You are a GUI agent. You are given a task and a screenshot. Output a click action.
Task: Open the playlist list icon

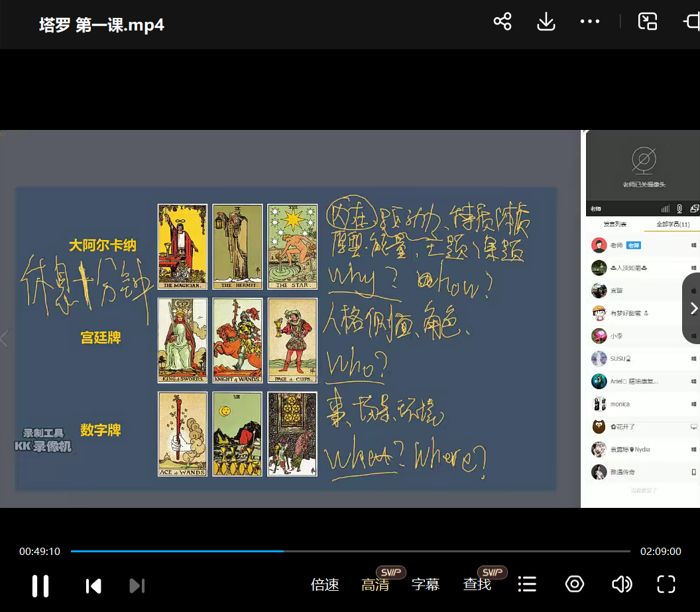pyautogui.click(x=527, y=584)
